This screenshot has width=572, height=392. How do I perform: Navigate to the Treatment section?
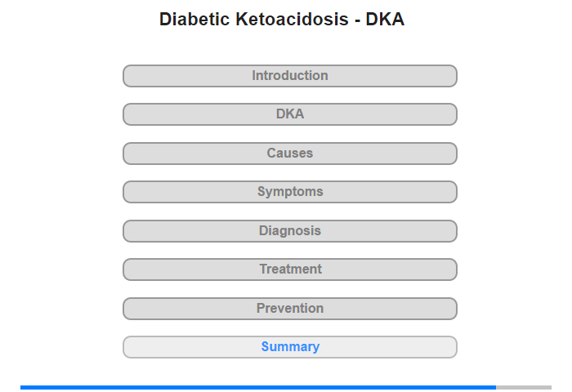[289, 269]
